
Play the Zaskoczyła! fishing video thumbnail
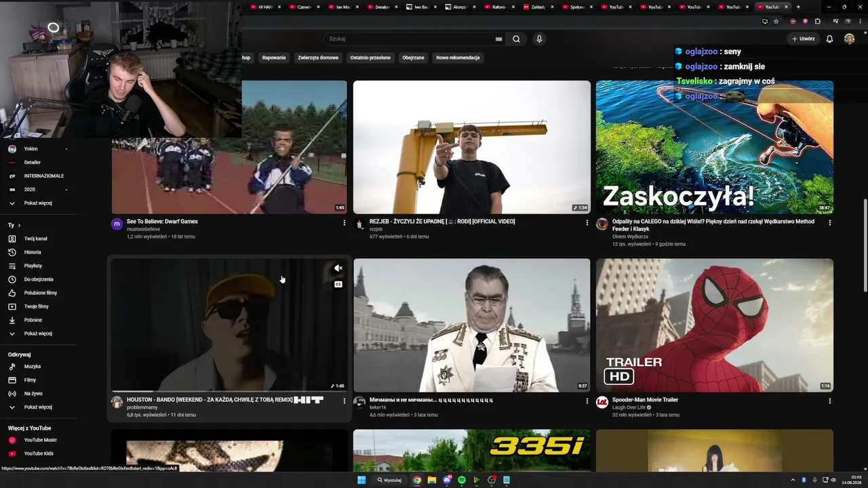[715, 147]
